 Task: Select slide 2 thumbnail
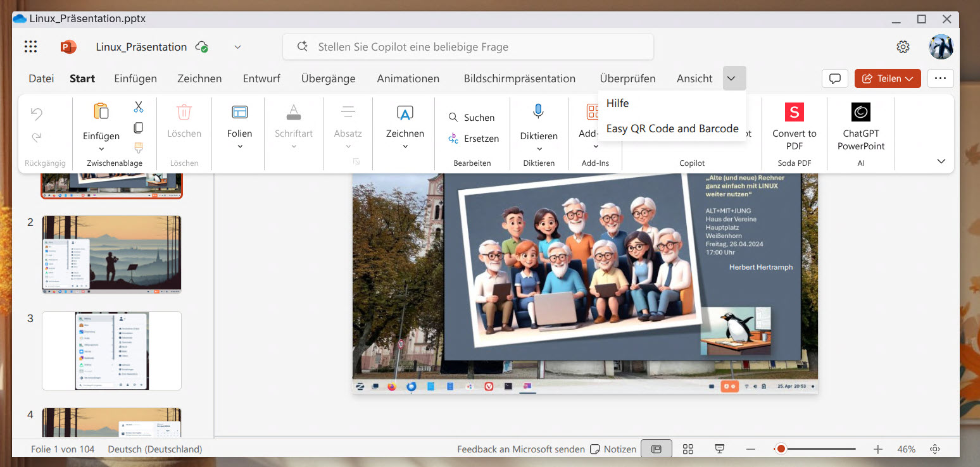coord(111,254)
